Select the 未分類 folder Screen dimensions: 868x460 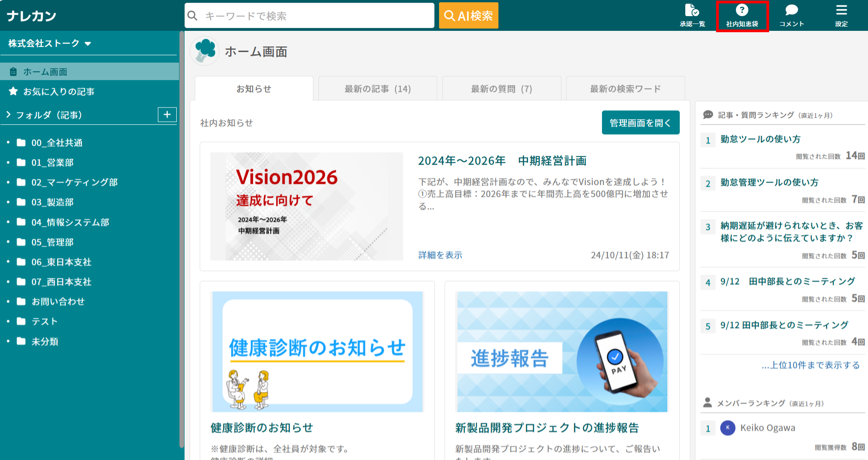46,341
